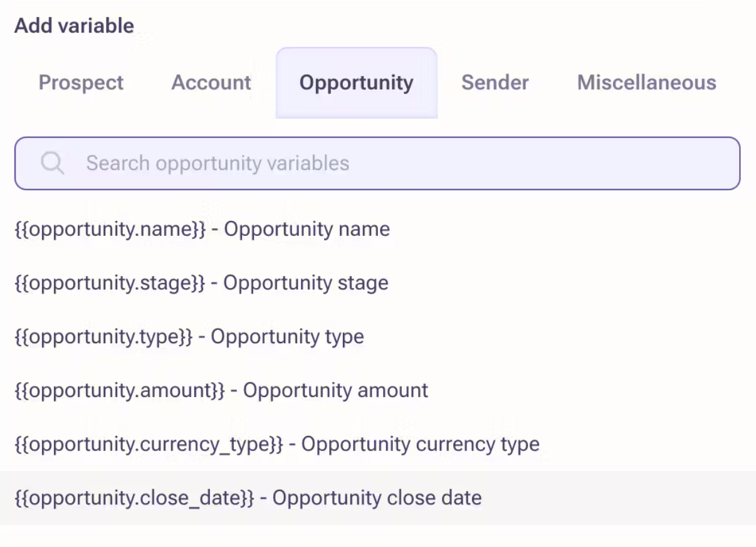Switch to the Sender tab
The height and width of the screenshot is (547, 756).
pyautogui.click(x=495, y=83)
